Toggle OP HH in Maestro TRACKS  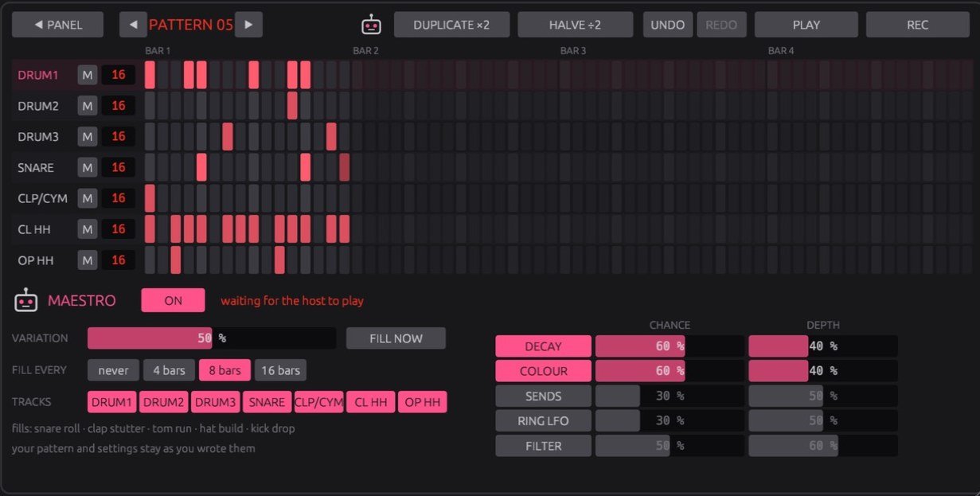[x=423, y=402]
